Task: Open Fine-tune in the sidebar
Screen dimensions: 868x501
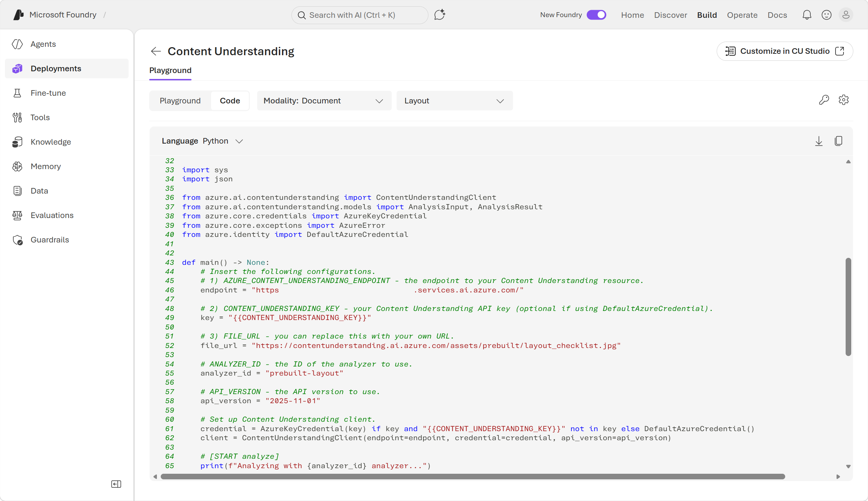Action: [x=67, y=93]
